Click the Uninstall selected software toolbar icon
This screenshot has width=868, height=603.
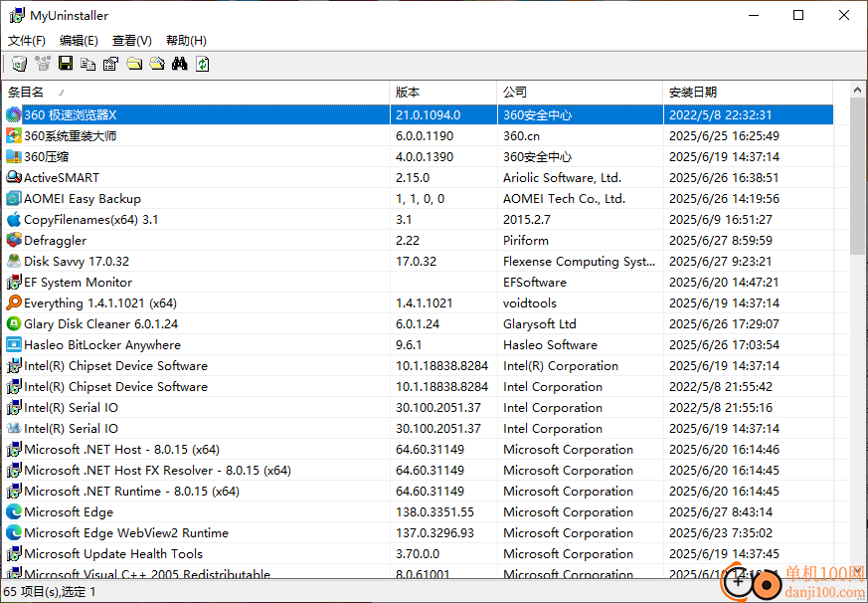coord(19,64)
